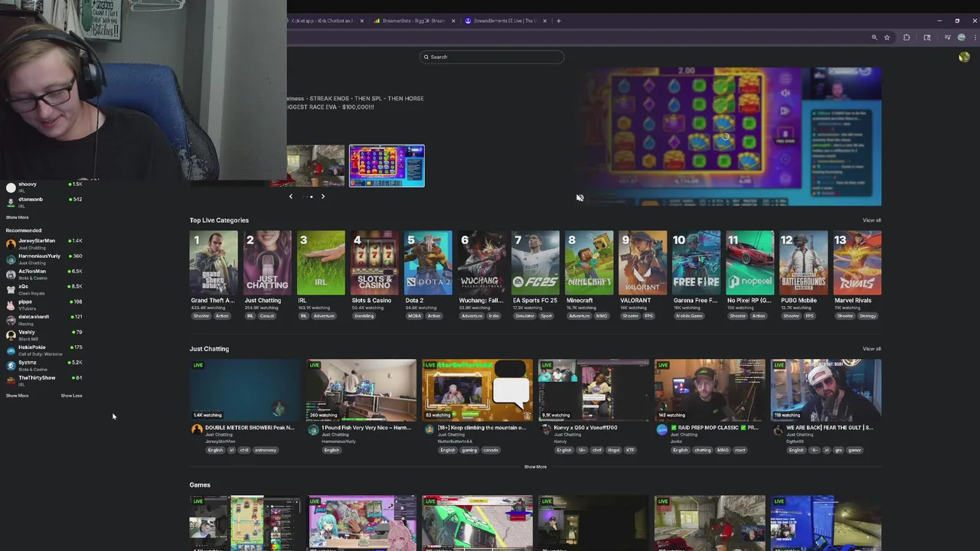Open the user profile avatar on Kick
The width and height of the screenshot is (980, 551).
(964, 57)
